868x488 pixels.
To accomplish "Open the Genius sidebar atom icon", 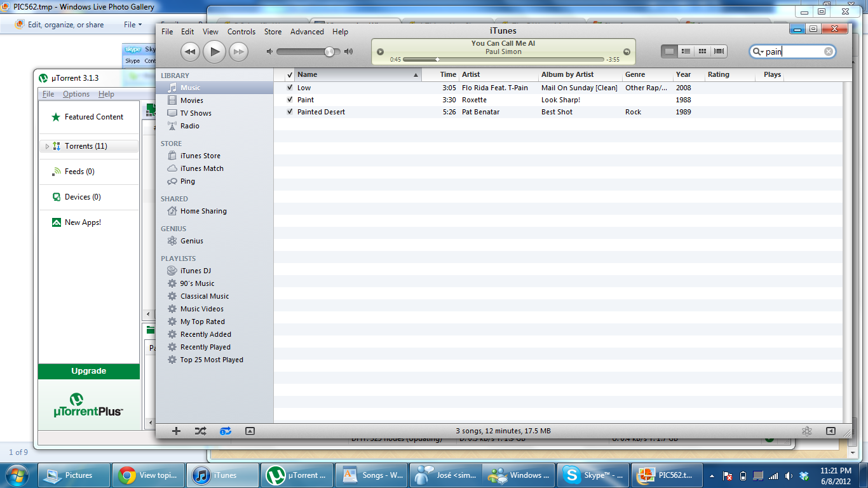I will 806,431.
